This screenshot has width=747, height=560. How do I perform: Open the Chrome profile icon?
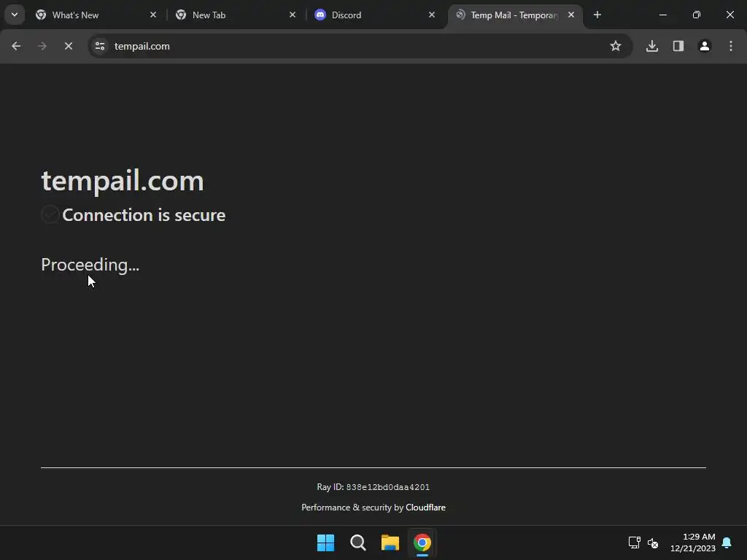[705, 46]
